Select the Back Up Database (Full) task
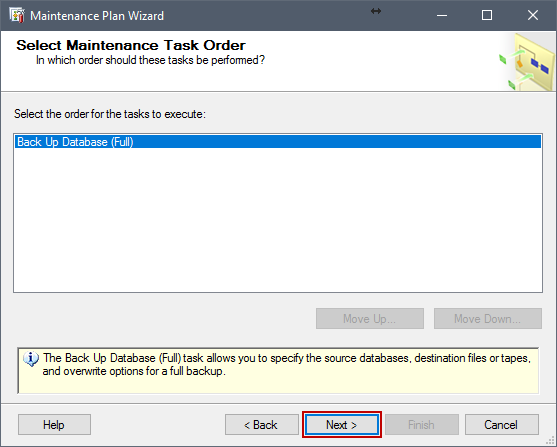The width and height of the screenshot is (557, 447). pos(278,142)
